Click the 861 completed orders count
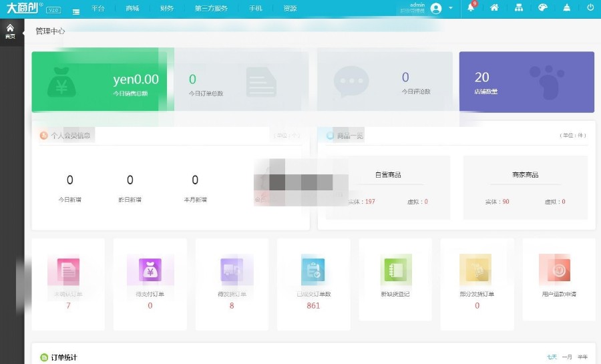 313,305
